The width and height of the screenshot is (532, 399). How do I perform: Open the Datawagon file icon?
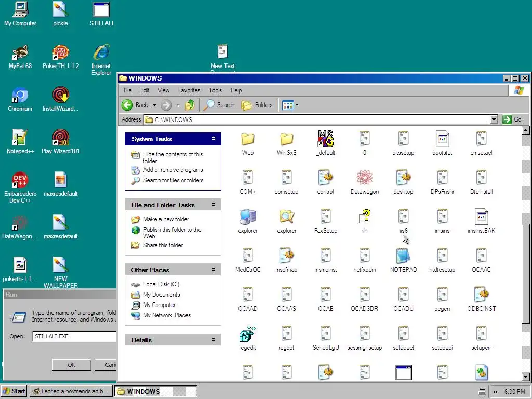pos(364,178)
